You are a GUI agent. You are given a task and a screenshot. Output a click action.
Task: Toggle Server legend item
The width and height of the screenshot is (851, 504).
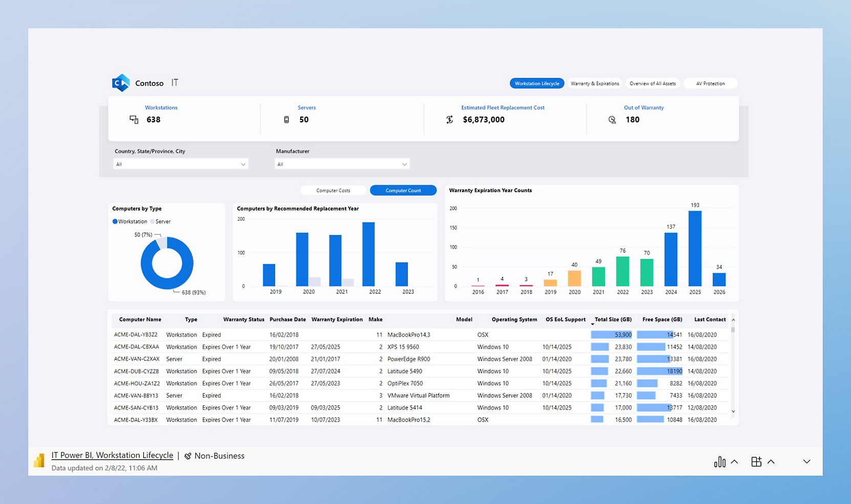coord(161,221)
